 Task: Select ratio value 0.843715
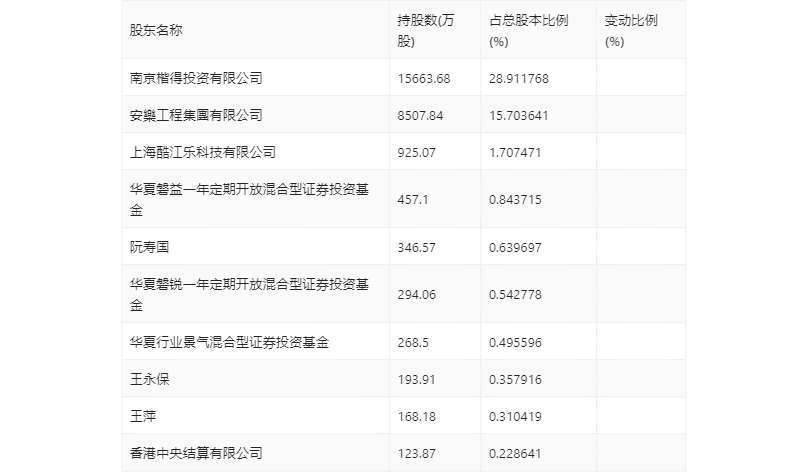(515, 200)
